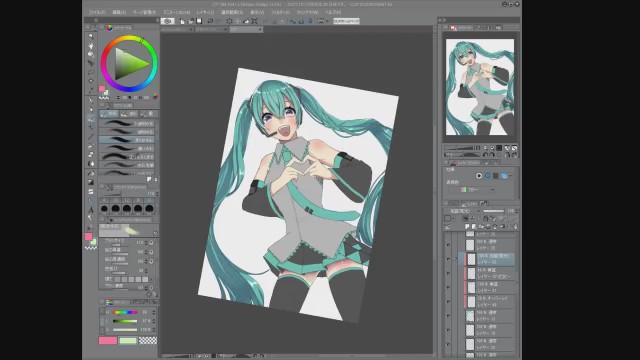Choose the highlighted watercolor brush preset
640x360 pixels.
(127, 140)
